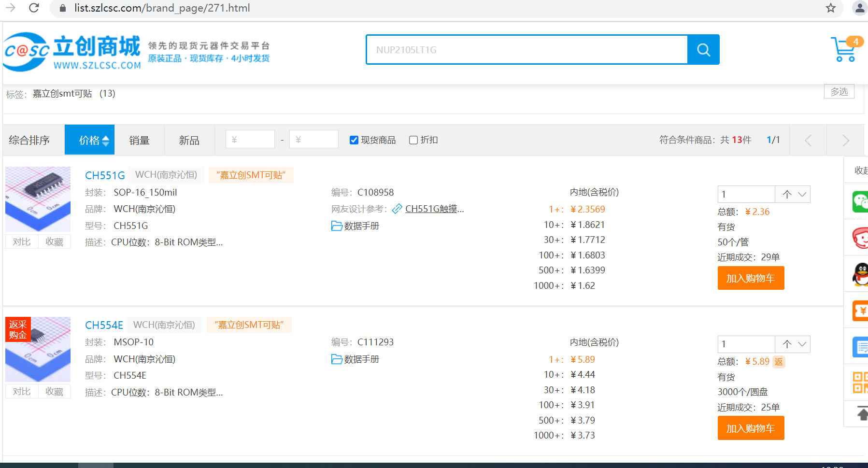Click the SOP-16_150mil package text

[x=145, y=192]
